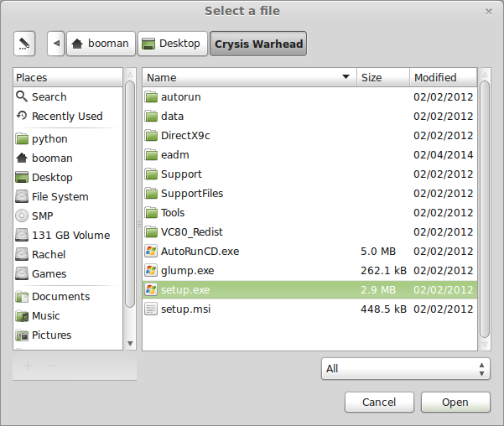Click the 448.5 kB size cell
This screenshot has width=504, height=426.
tap(383, 309)
